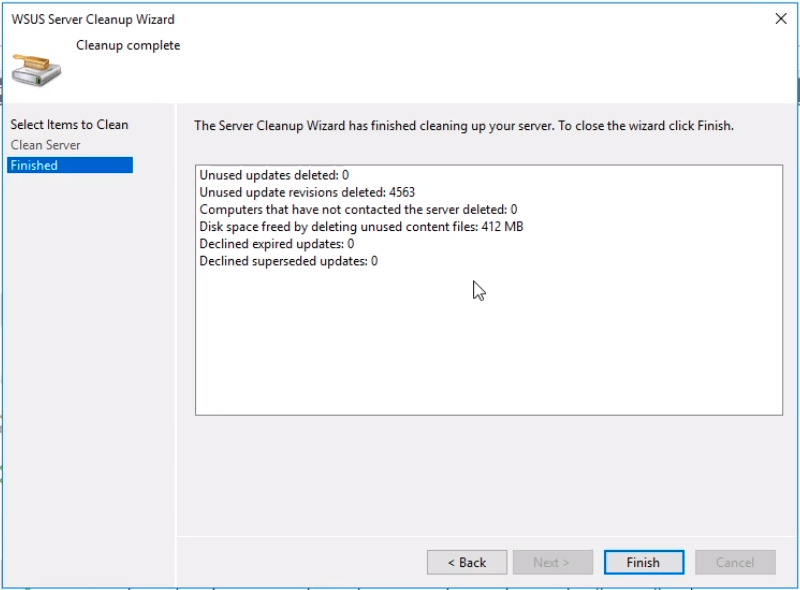
Task: Select the 'Clean Server' step in sidebar
Action: pyautogui.click(x=46, y=145)
